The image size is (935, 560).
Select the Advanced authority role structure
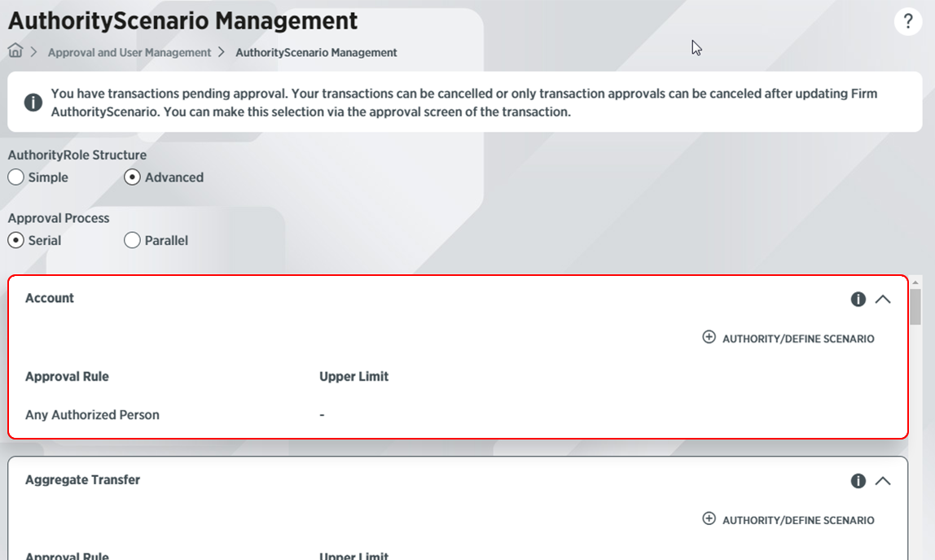click(133, 177)
